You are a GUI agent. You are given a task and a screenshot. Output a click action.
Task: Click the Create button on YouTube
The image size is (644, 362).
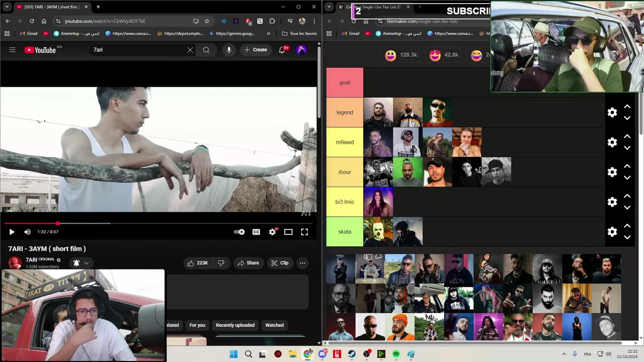(256, 50)
